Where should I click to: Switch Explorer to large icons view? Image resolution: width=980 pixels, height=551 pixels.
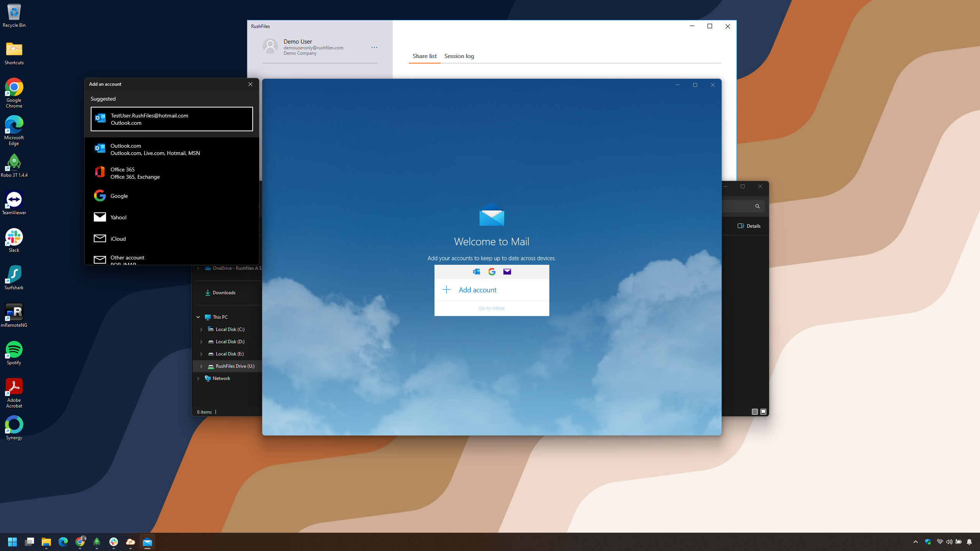763,412
